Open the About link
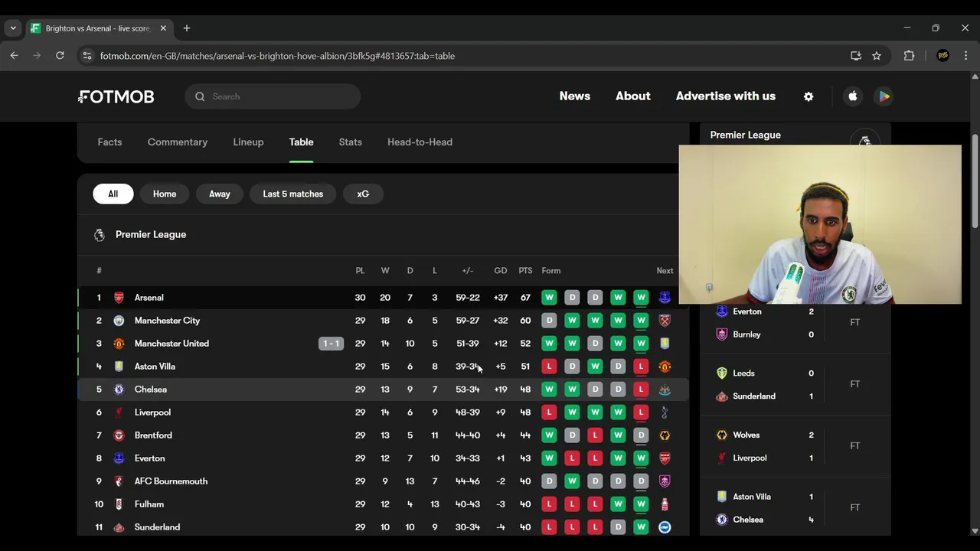Screen dimensions: 980x551 633,96
